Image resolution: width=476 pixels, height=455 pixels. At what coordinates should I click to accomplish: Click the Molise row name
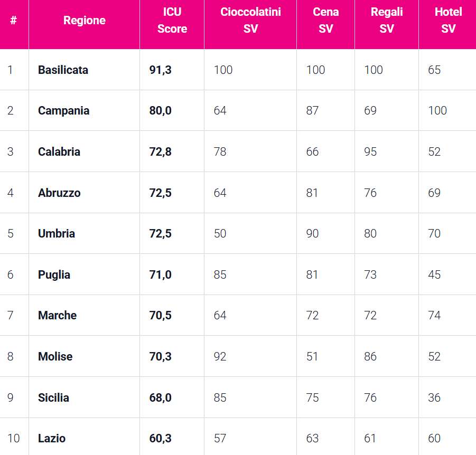[55, 356]
